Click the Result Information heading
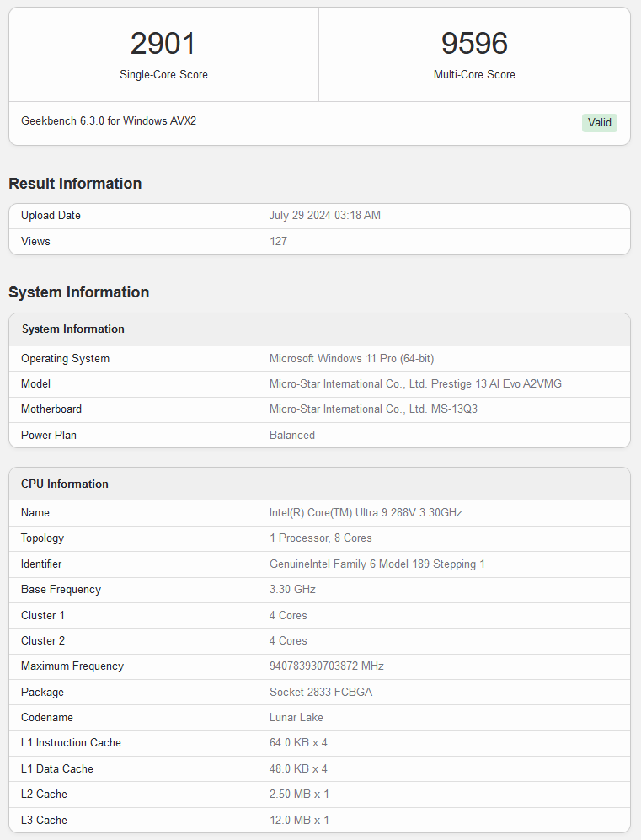This screenshot has height=840, width=641. 75,184
